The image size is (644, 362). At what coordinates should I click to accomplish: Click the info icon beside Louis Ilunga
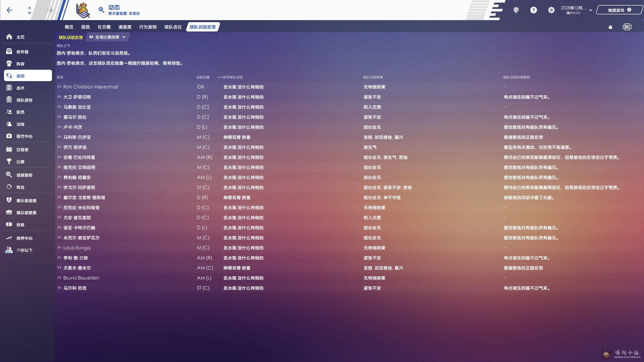pyautogui.click(x=59, y=248)
